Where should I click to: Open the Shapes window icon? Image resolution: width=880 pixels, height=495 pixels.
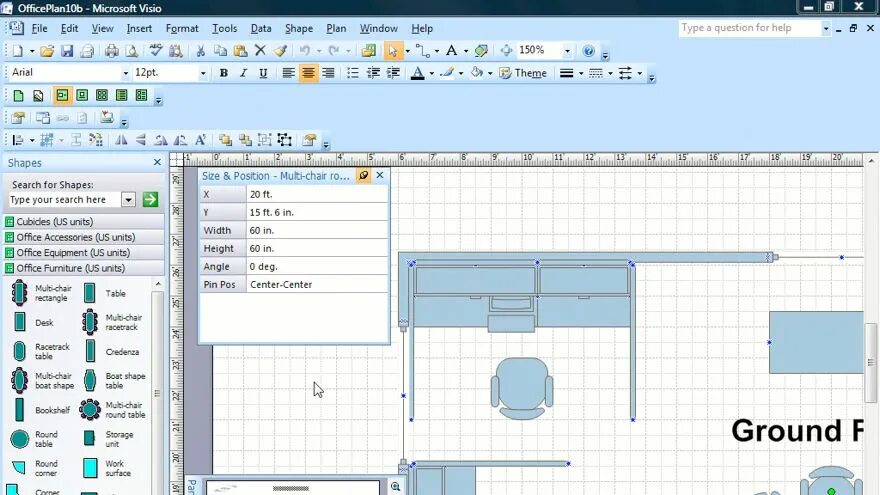(x=369, y=51)
